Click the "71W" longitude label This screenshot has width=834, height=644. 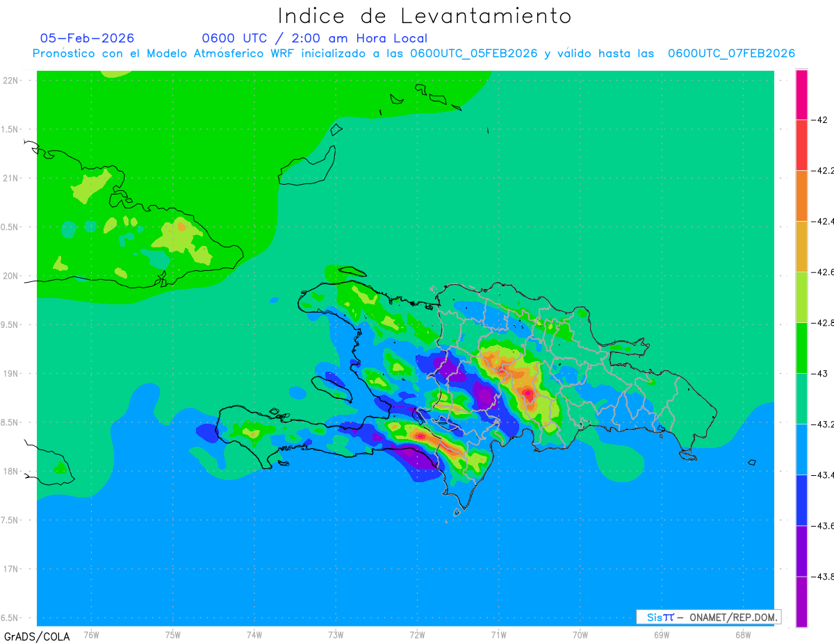pos(498,634)
